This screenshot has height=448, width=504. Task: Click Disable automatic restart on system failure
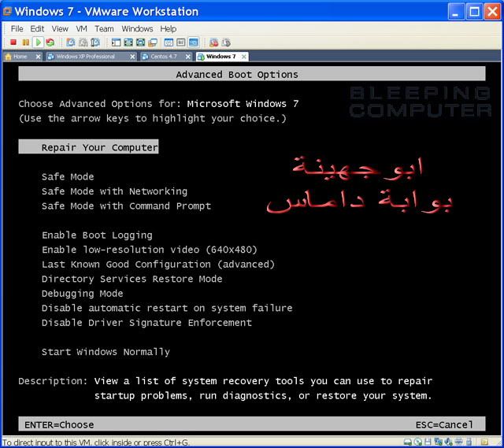click(167, 308)
